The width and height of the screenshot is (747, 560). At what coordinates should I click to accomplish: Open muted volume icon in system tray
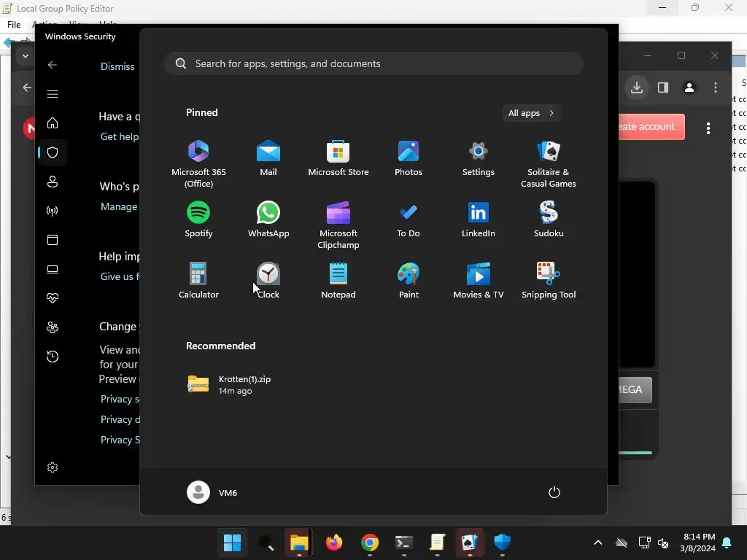(662, 542)
